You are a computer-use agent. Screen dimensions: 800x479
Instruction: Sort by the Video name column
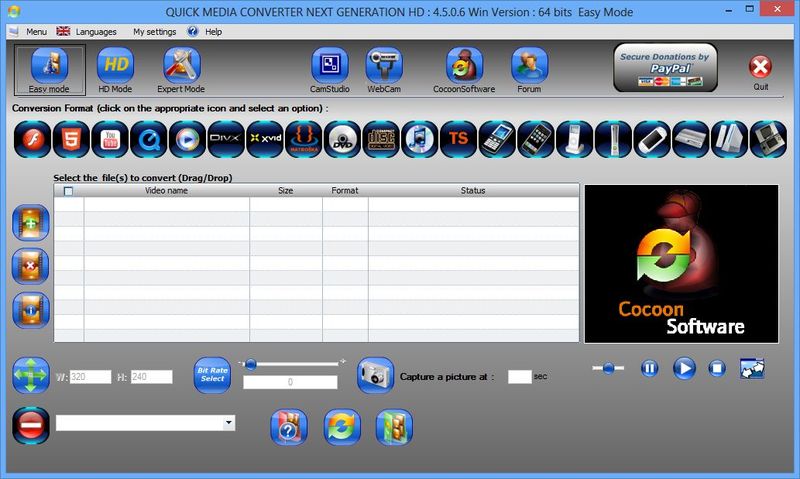click(166, 190)
